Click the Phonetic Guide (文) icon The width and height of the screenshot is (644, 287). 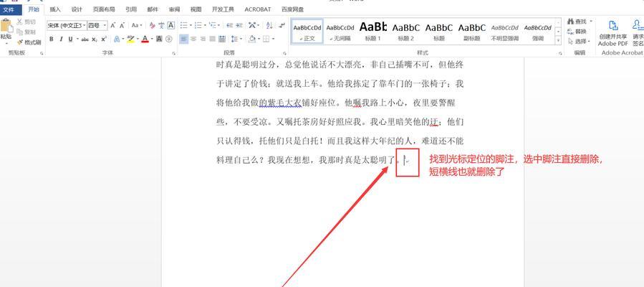(x=161, y=26)
